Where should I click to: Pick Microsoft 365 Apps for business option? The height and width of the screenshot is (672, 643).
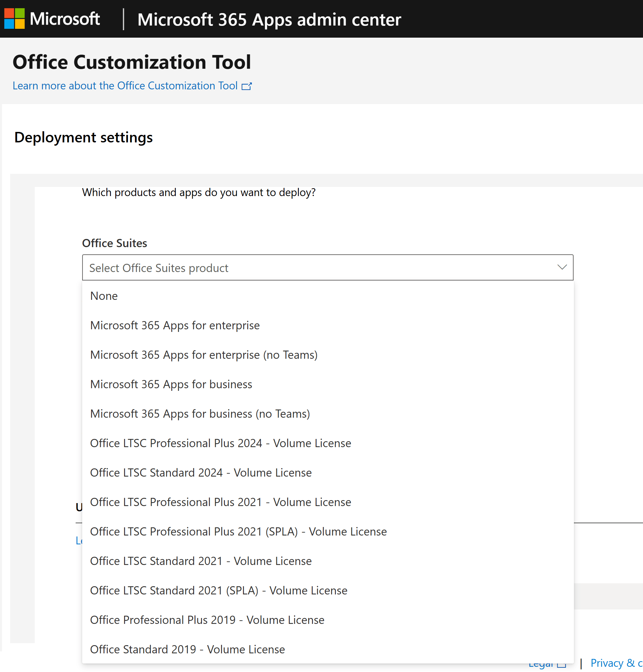pyautogui.click(x=328, y=384)
